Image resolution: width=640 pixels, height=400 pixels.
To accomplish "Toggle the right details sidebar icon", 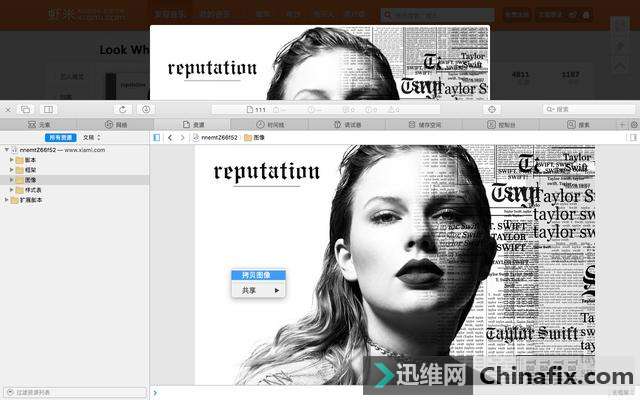I will pyautogui.click(x=633, y=138).
